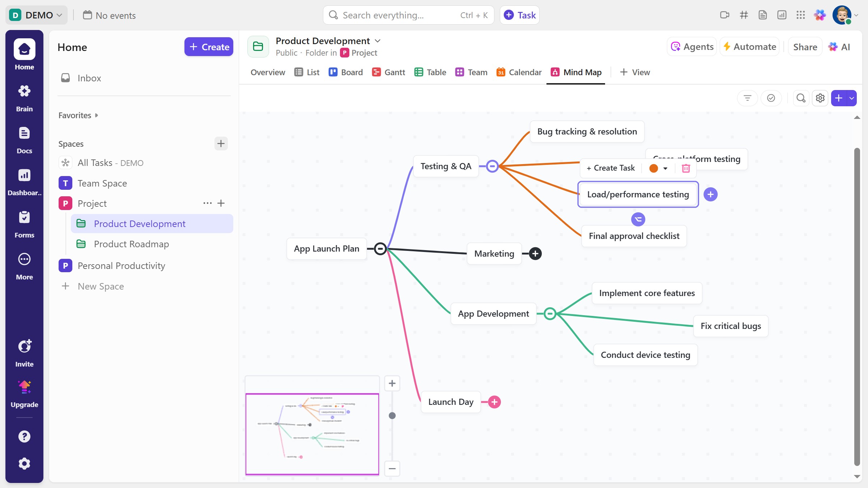
Task: Open the filter icon in toolbar
Action: click(747, 98)
